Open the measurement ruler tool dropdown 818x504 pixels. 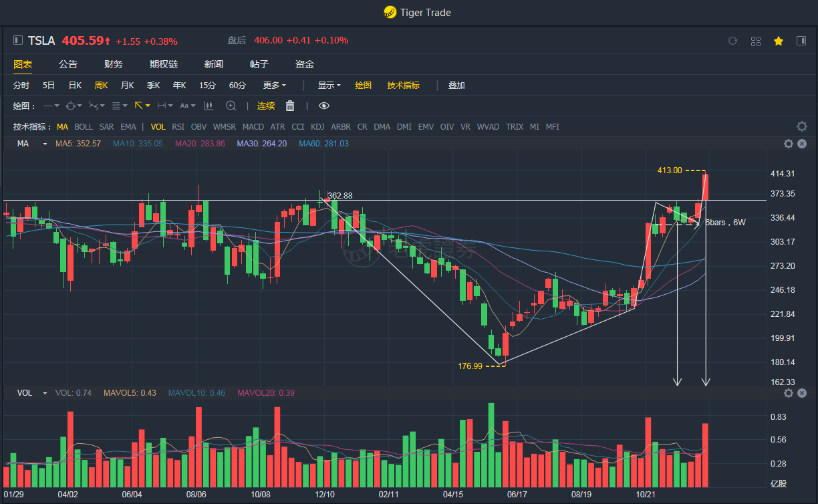[x=165, y=106]
